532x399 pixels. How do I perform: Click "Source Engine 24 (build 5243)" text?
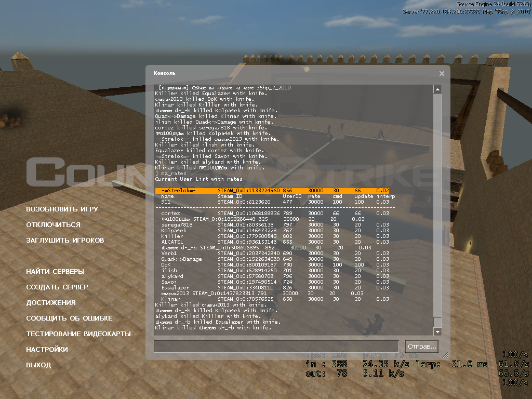494,4
